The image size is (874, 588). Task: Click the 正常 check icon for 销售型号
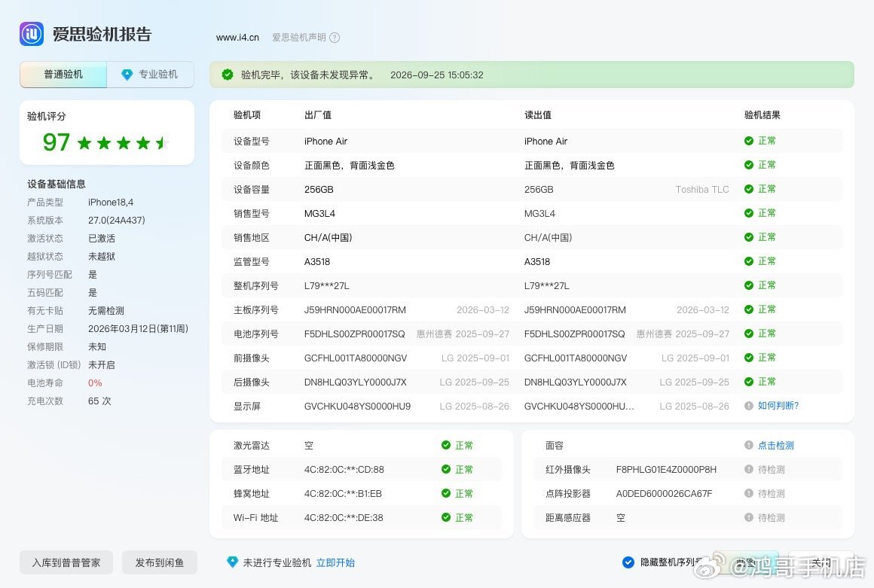749,213
